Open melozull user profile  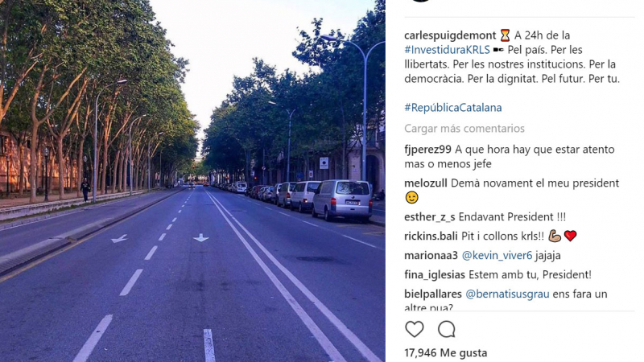tap(426, 183)
